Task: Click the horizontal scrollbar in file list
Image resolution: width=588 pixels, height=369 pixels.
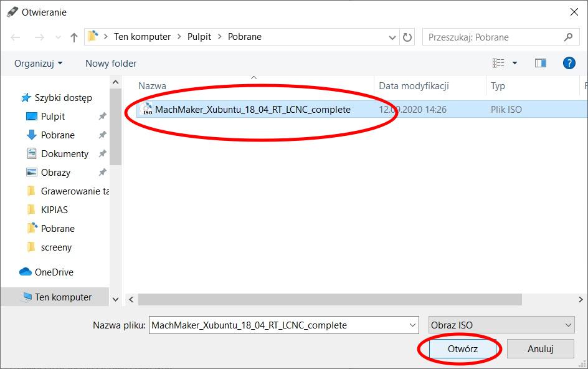Action: pyautogui.click(x=330, y=299)
